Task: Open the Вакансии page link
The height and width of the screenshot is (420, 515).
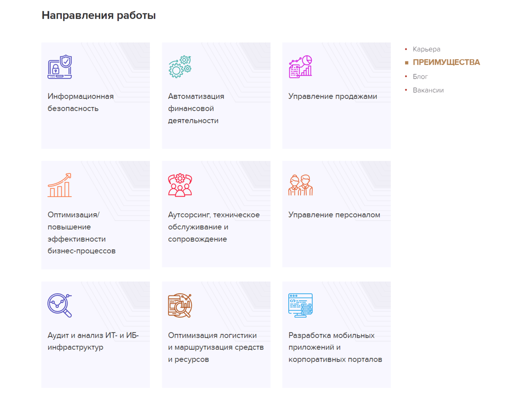Action: coord(428,90)
